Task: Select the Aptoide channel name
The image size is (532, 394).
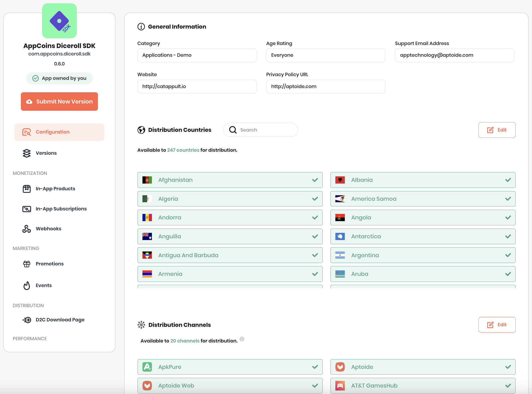Action: (x=362, y=367)
